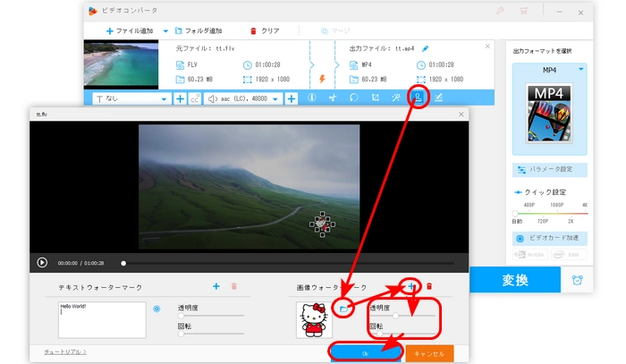Click the trim (scissors) tool icon

[x=332, y=97]
